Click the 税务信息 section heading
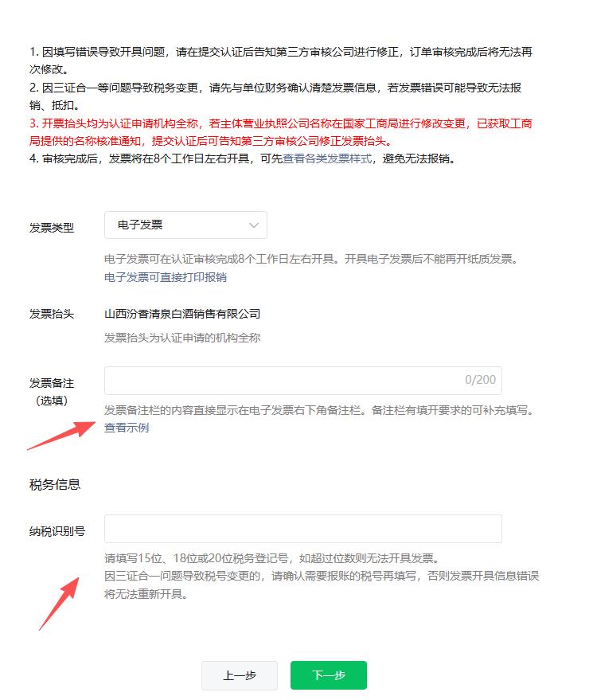Viewport: 593px width, 700px height. point(55,485)
